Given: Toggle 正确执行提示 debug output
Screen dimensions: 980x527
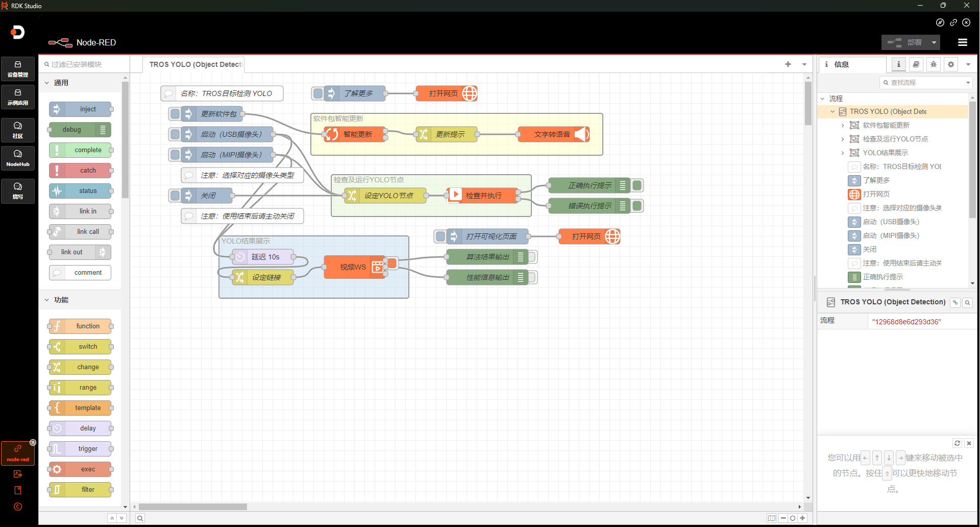Looking at the screenshot, I should tap(637, 185).
